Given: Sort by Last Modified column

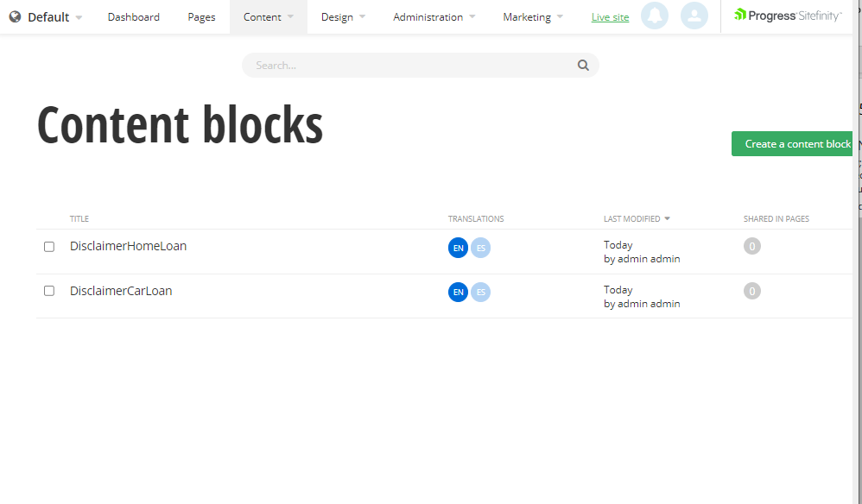Looking at the screenshot, I should tap(637, 218).
